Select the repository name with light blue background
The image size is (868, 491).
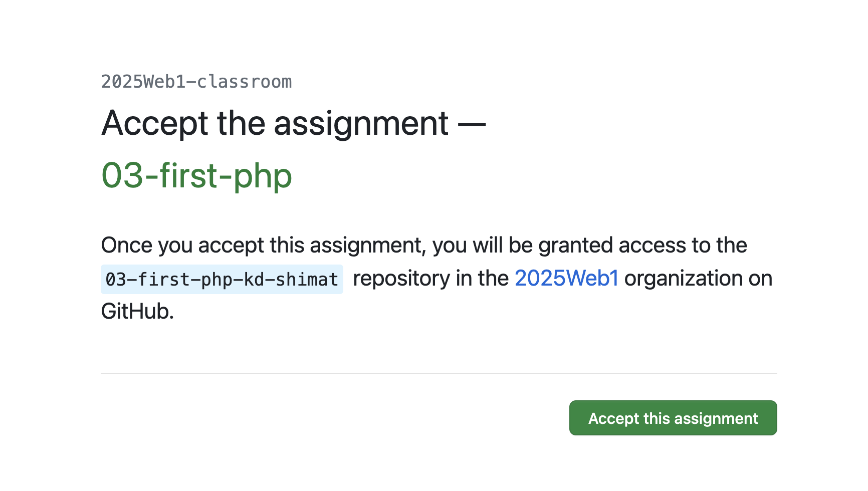[x=222, y=279]
